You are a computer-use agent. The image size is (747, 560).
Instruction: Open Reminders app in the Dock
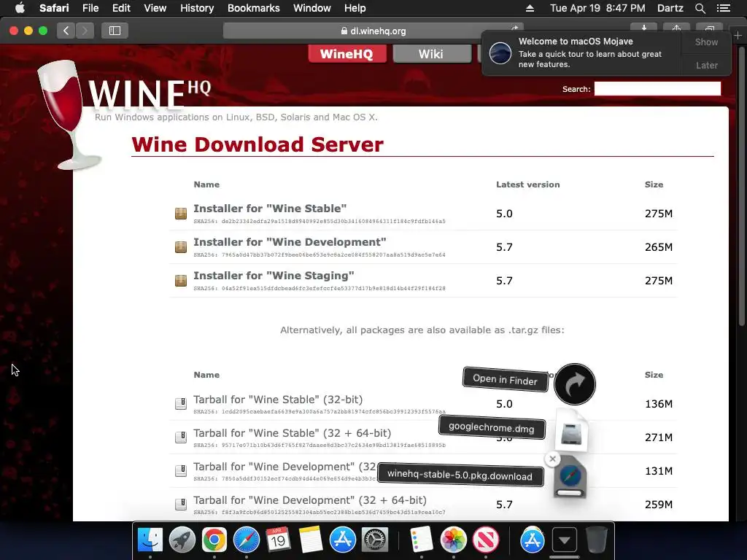coord(421,540)
